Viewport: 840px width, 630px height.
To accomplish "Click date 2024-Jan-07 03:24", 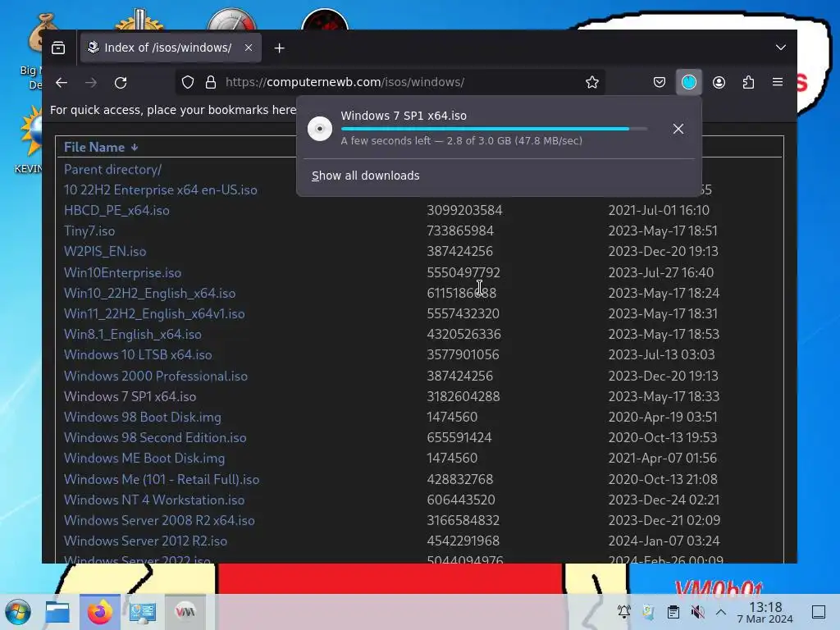I will 664,541.
